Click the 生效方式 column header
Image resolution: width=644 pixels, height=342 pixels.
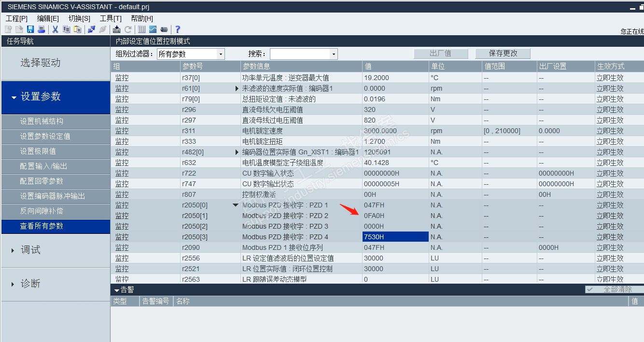619,66
